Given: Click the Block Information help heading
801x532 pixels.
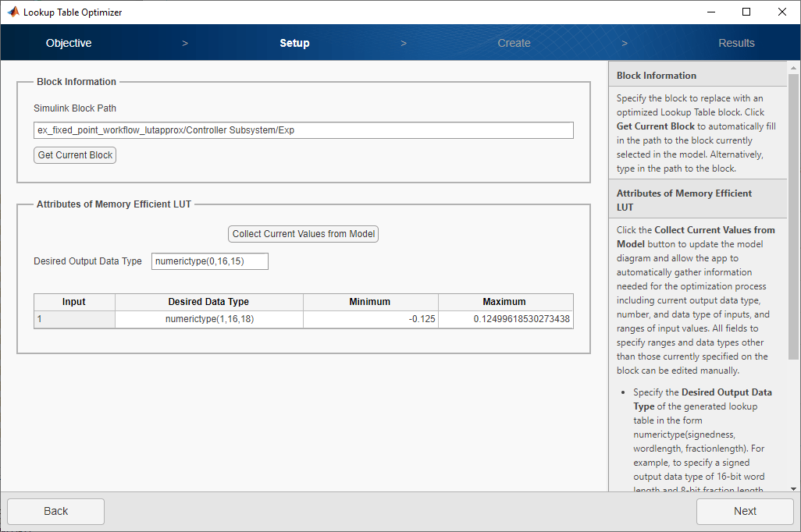Looking at the screenshot, I should pyautogui.click(x=656, y=76).
